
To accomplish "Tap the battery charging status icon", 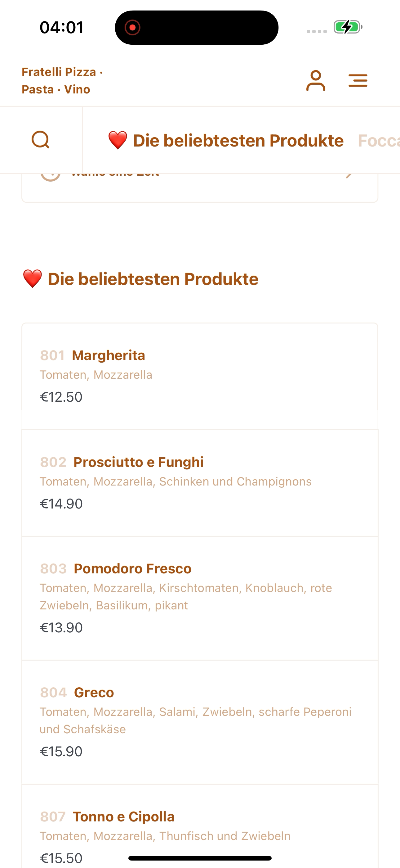I will coord(348,27).
